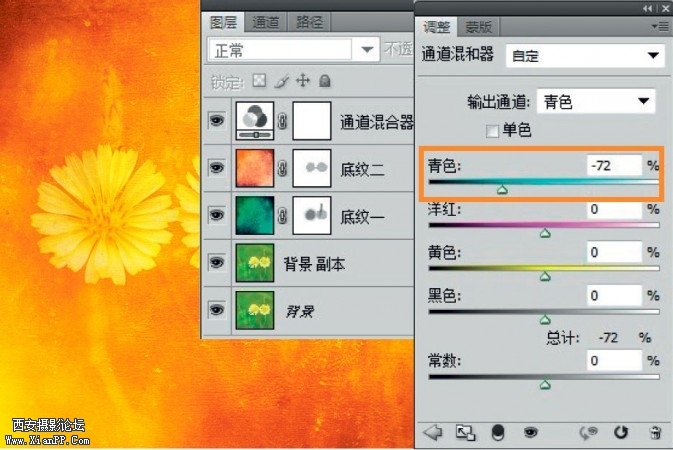This screenshot has width=673, height=450.
Task: Switch to the 通道 tab
Action: tap(265, 22)
